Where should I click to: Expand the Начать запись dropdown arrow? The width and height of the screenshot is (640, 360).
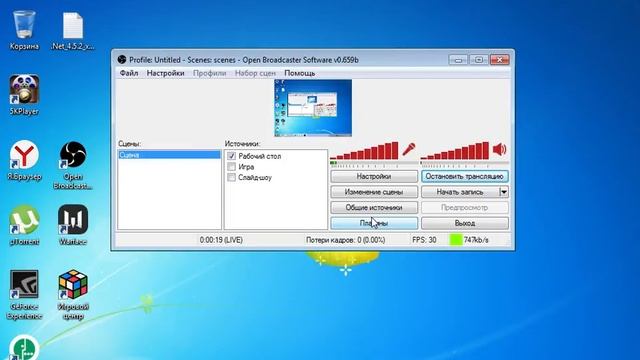pyautogui.click(x=504, y=192)
